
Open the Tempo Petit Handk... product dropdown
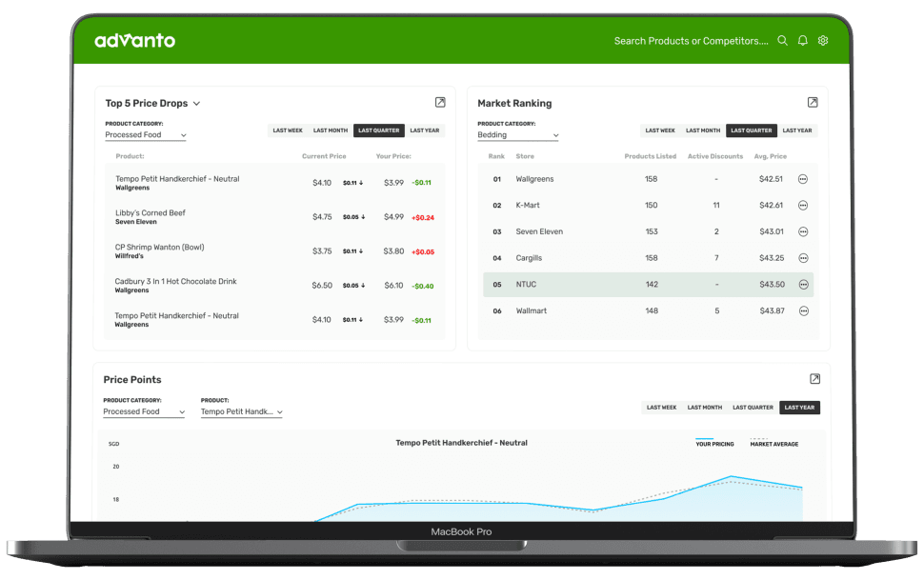242,411
